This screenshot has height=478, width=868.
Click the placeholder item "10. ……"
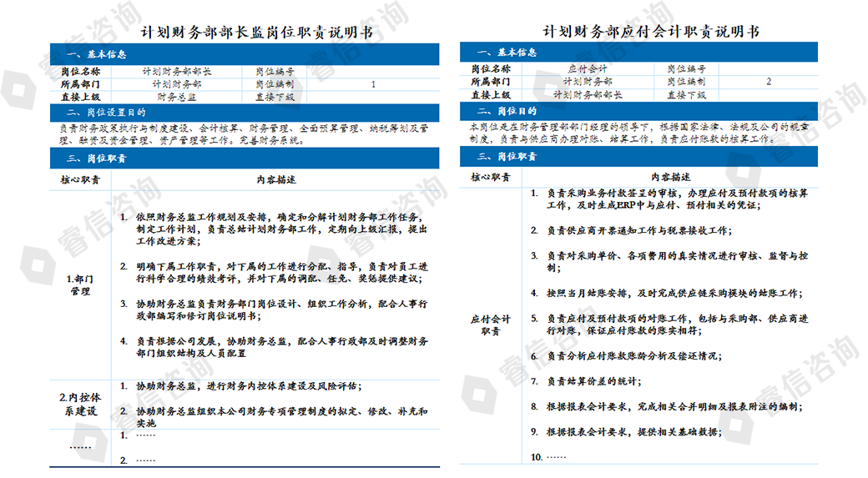pos(548,457)
